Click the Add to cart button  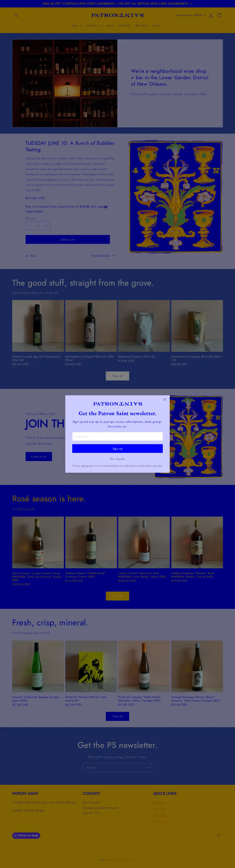tap(68, 239)
